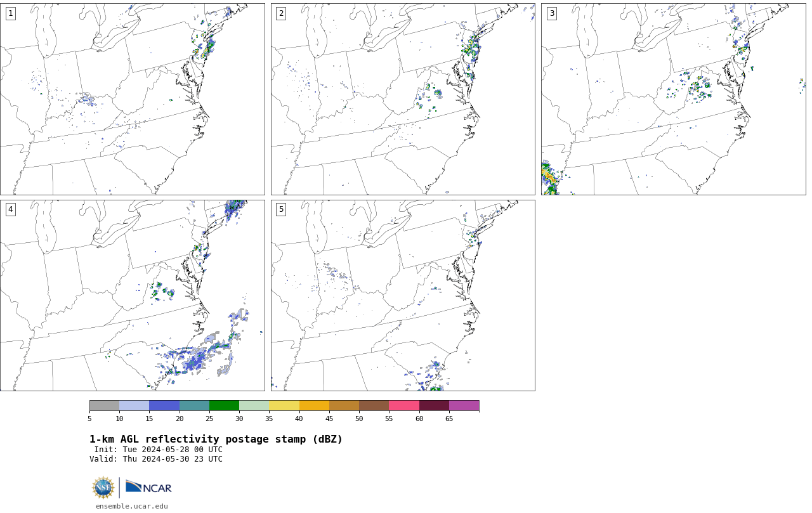The image size is (812, 513).
Task: Click the panel number label 3
Action: (552, 13)
